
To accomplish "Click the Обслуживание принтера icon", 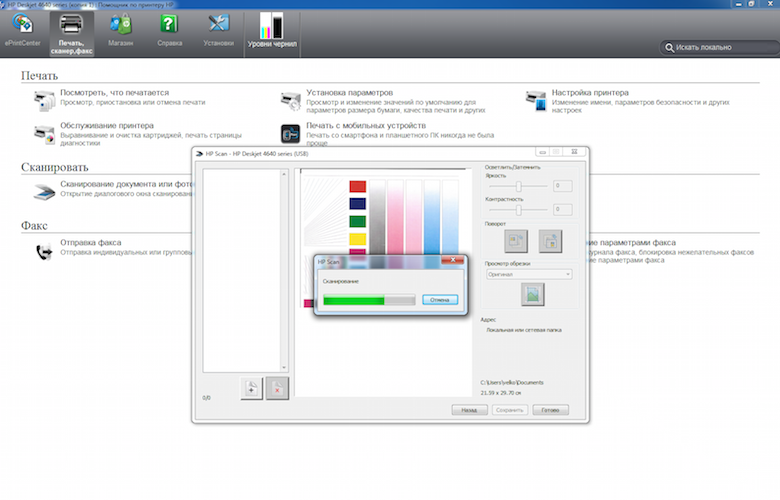I will click(x=44, y=134).
